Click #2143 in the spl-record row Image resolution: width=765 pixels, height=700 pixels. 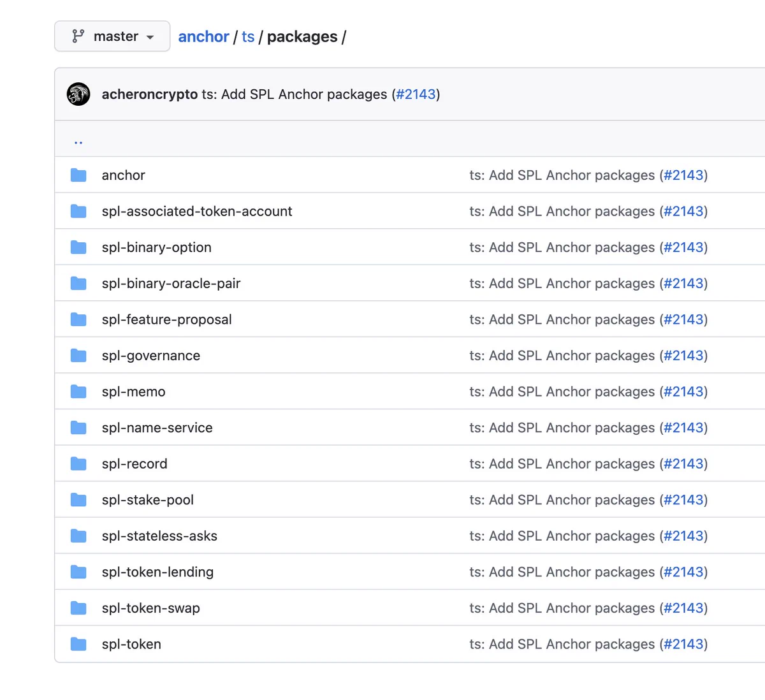(x=683, y=464)
